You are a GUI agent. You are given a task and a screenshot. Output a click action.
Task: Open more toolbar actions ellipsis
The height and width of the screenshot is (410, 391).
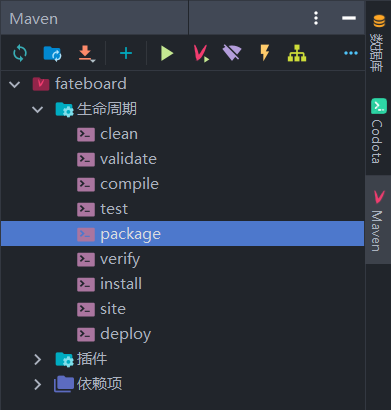click(x=351, y=53)
